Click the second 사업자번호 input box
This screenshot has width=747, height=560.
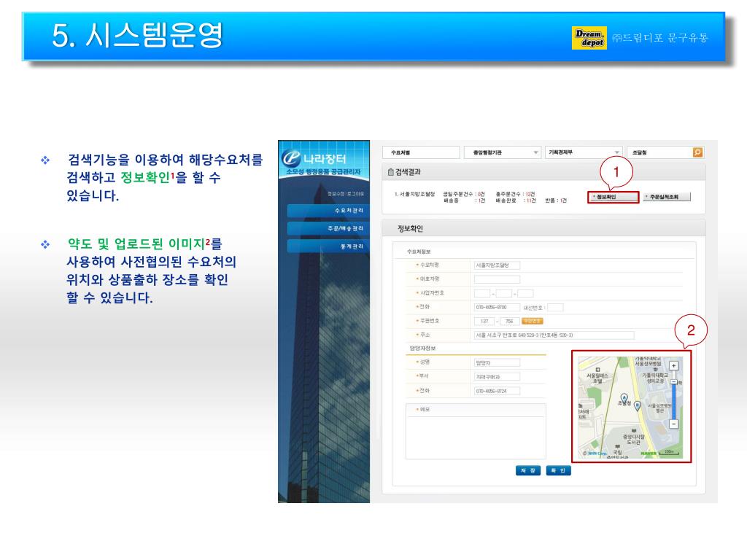pyautogui.click(x=504, y=293)
